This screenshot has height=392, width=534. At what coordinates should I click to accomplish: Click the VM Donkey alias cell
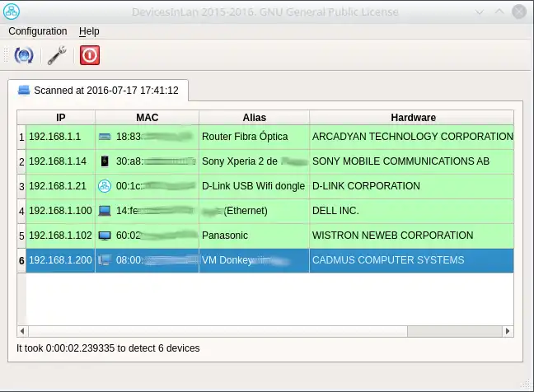coord(254,260)
